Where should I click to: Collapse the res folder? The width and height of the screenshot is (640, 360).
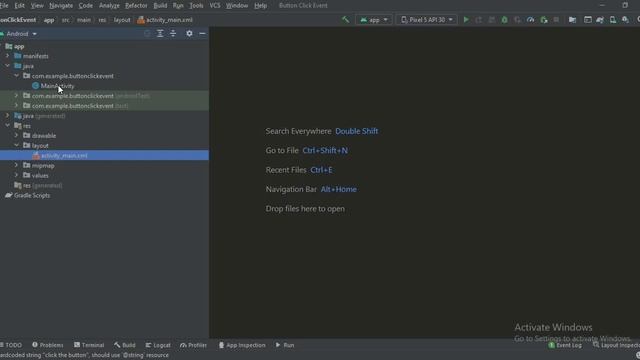[7, 125]
